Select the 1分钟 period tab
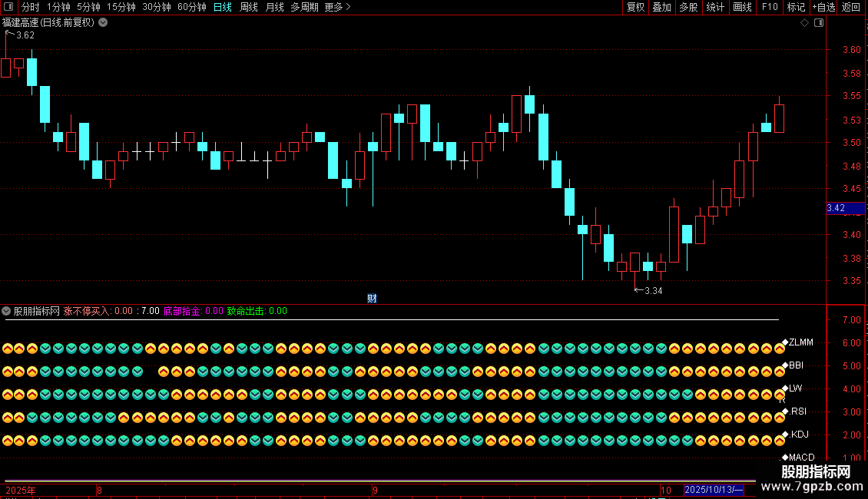 point(58,7)
